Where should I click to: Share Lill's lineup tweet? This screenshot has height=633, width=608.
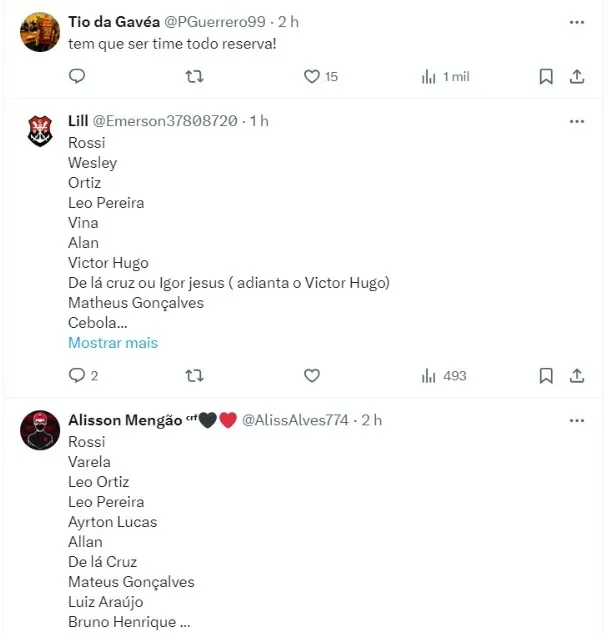577,376
